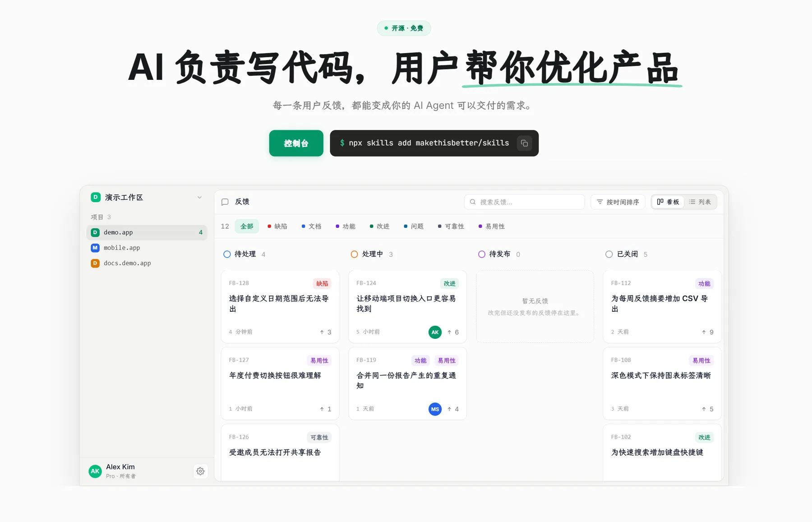Viewport: 812px width, 522px height.
Task: Switch to 看板 board view
Action: (668, 202)
